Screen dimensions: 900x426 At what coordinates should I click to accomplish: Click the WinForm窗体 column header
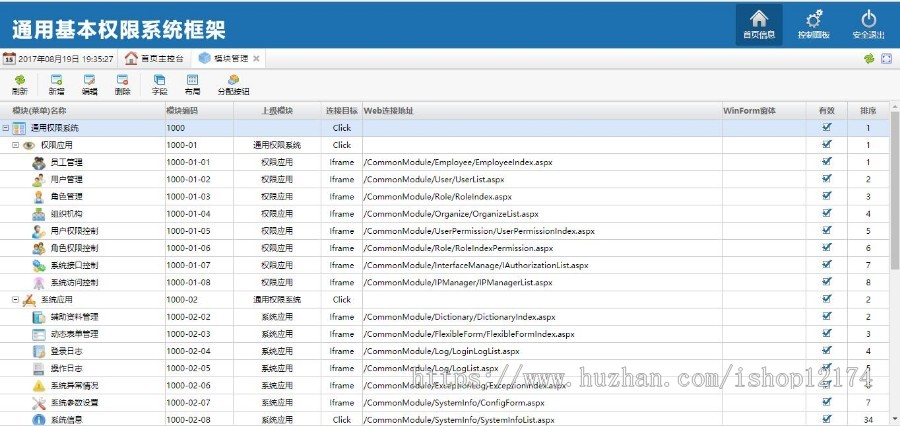click(x=763, y=111)
